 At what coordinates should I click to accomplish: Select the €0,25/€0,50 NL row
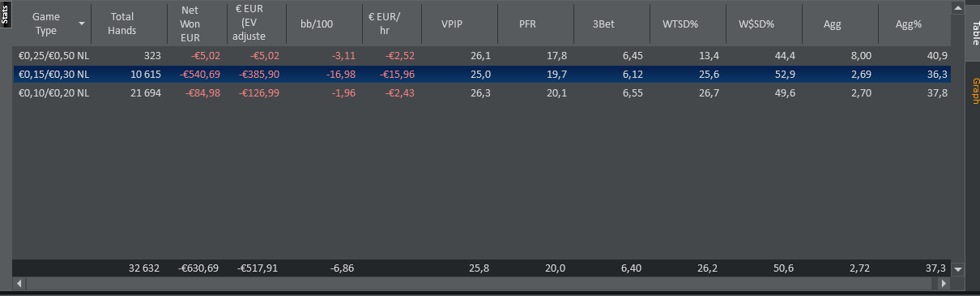click(482, 56)
